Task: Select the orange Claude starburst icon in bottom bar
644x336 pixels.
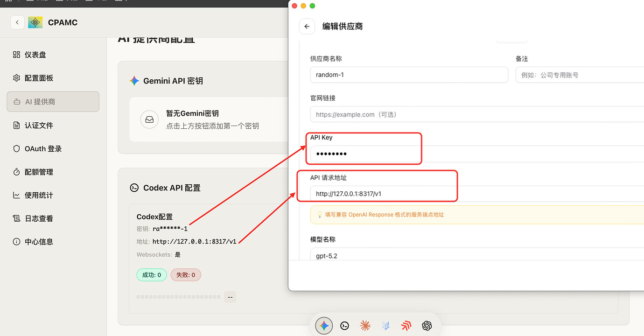Action: click(365, 326)
